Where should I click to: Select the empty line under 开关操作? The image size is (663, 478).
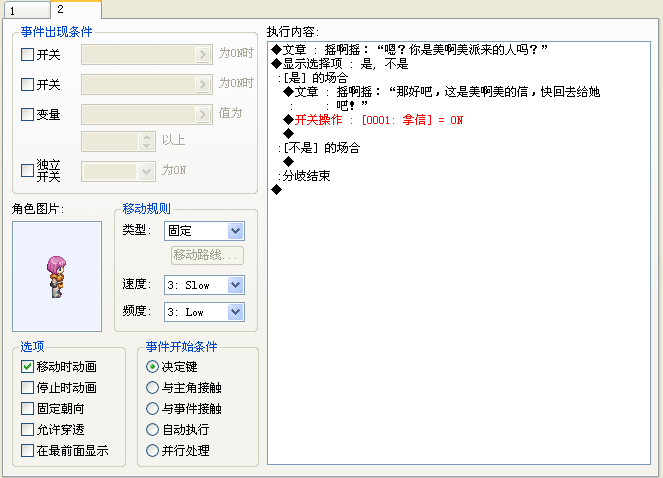click(459, 134)
